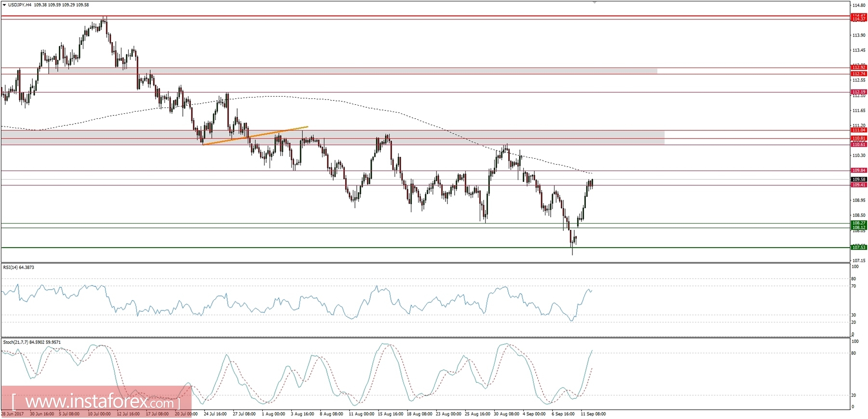
Task: Click the green 107.53 support label
Action: pyautogui.click(x=859, y=247)
